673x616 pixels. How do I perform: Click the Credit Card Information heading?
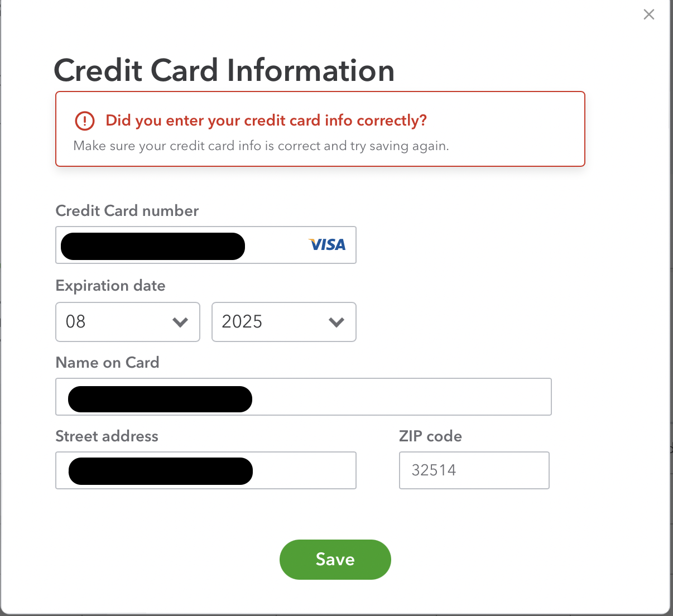224,71
